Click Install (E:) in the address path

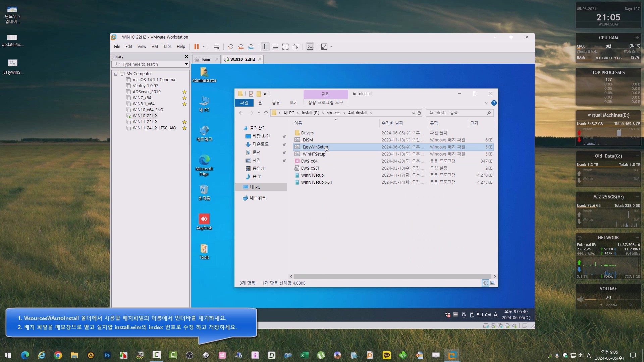[310, 113]
